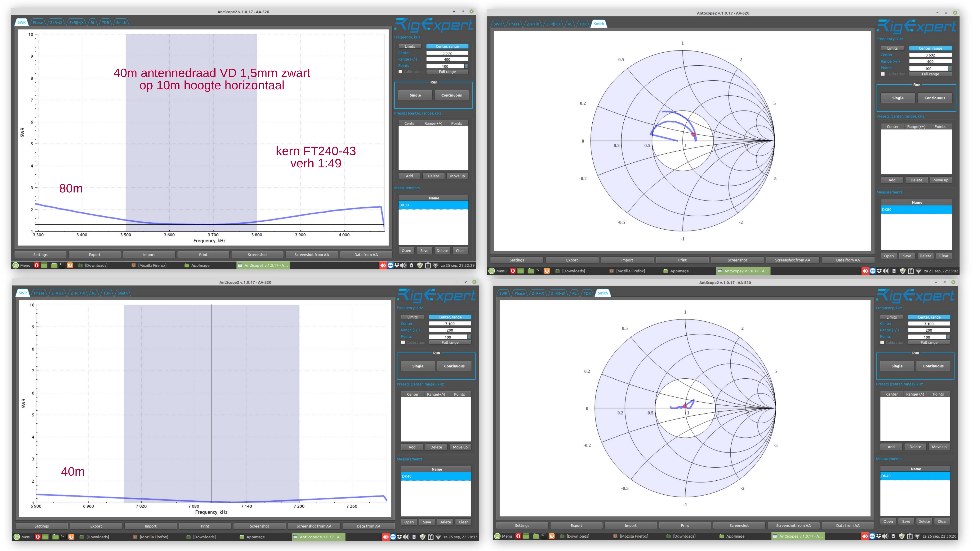Switch to the Z=R+jX tab in the 80m SWR window
The height and width of the screenshot is (551, 980).
(56, 22)
